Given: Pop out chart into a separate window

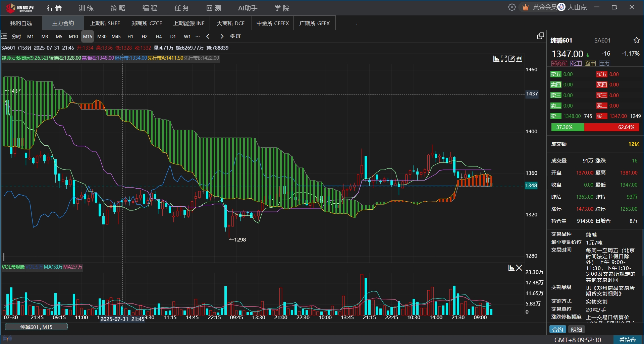Looking at the screenshot, I should (x=540, y=36).
